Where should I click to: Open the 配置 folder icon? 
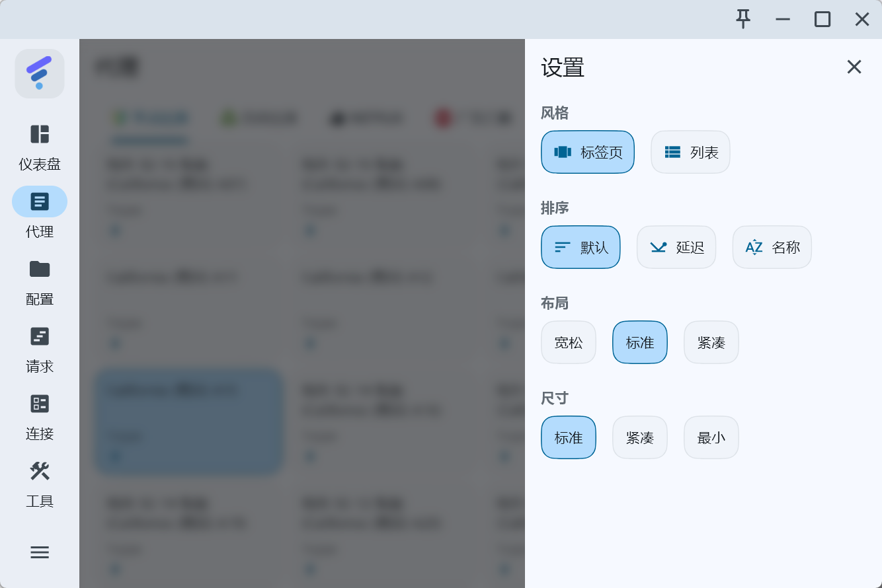40,269
